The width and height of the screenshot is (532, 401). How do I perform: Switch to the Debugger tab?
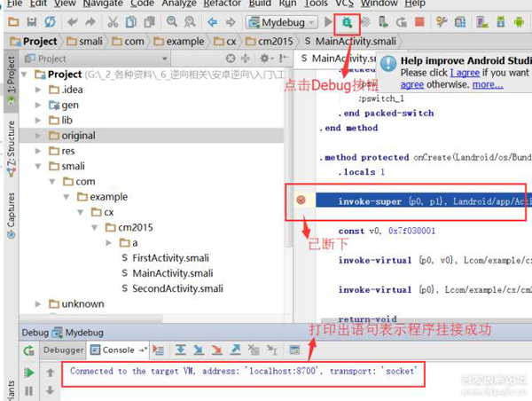[x=64, y=350]
